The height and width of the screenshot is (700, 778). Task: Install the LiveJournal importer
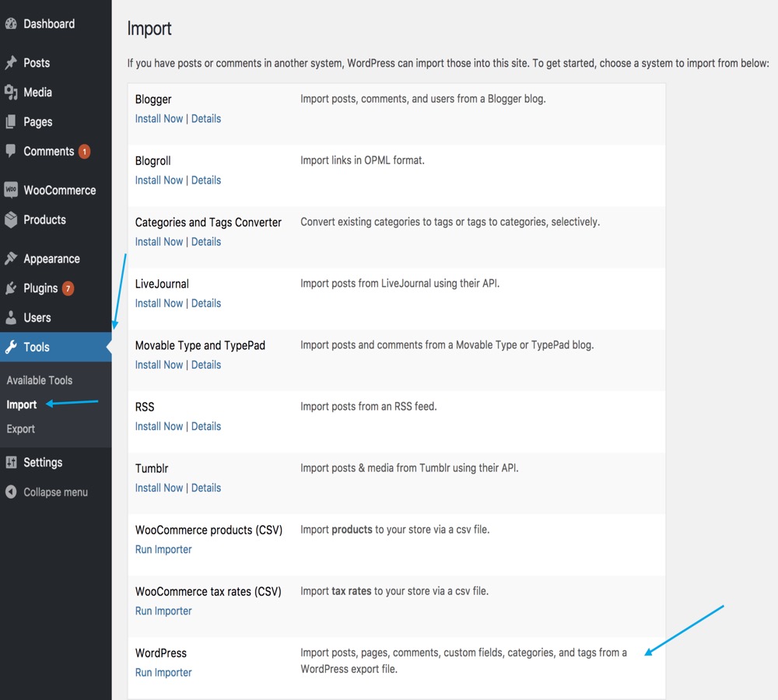click(x=159, y=303)
